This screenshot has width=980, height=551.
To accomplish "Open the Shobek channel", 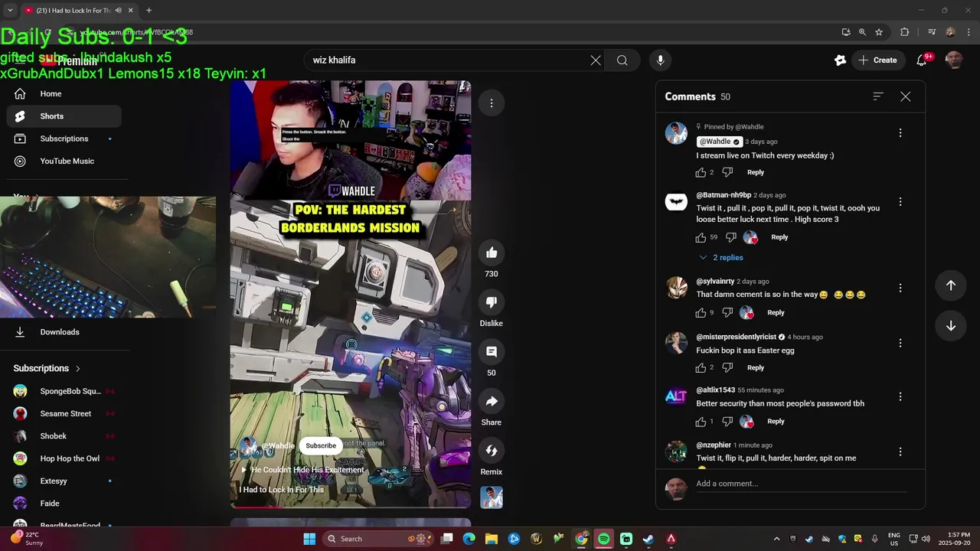I will click(64, 436).
